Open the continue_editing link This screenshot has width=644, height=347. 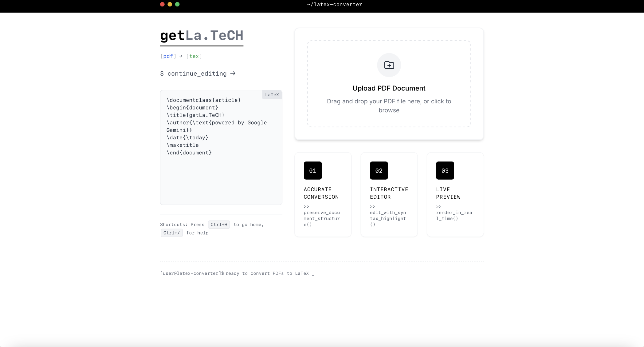click(197, 74)
